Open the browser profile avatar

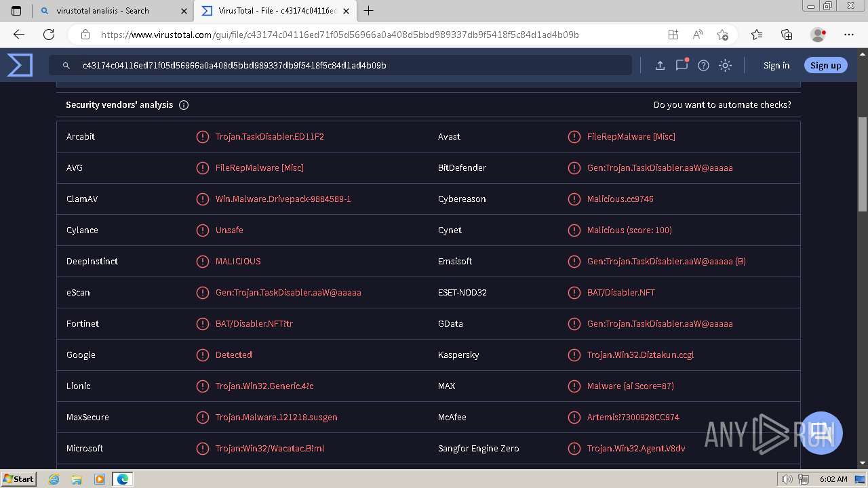[818, 35]
